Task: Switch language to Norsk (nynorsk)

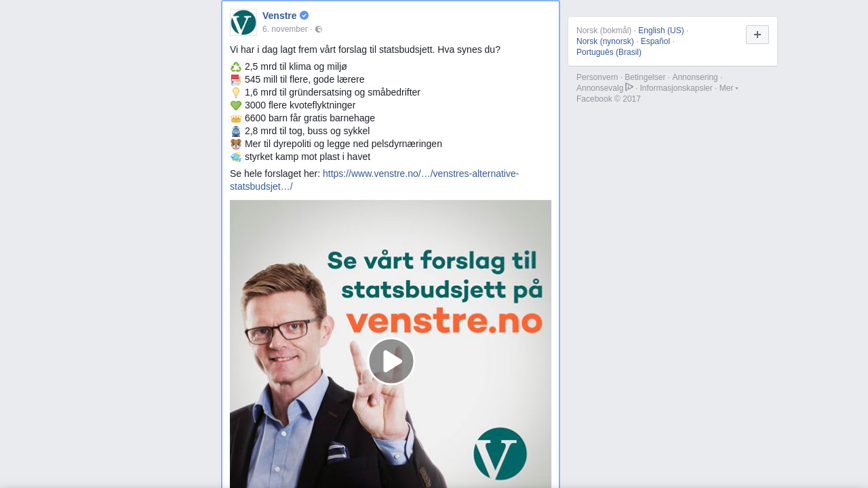Action: point(605,41)
